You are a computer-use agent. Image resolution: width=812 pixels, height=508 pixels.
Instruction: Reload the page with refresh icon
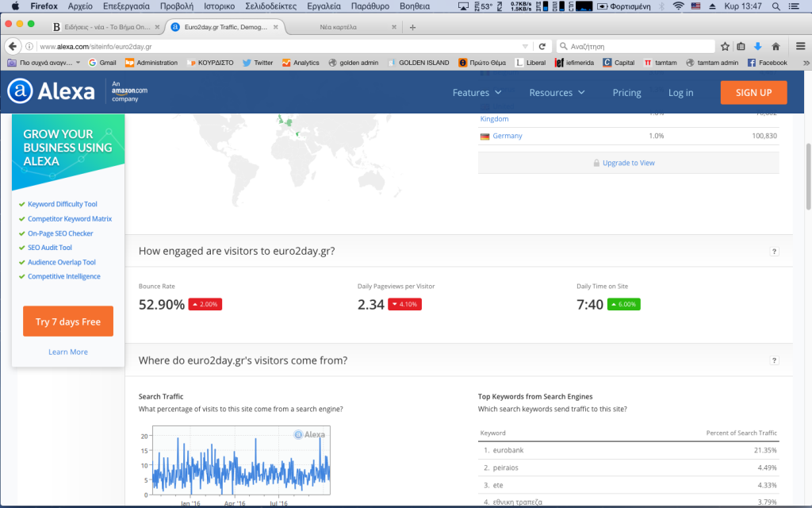[x=542, y=46]
